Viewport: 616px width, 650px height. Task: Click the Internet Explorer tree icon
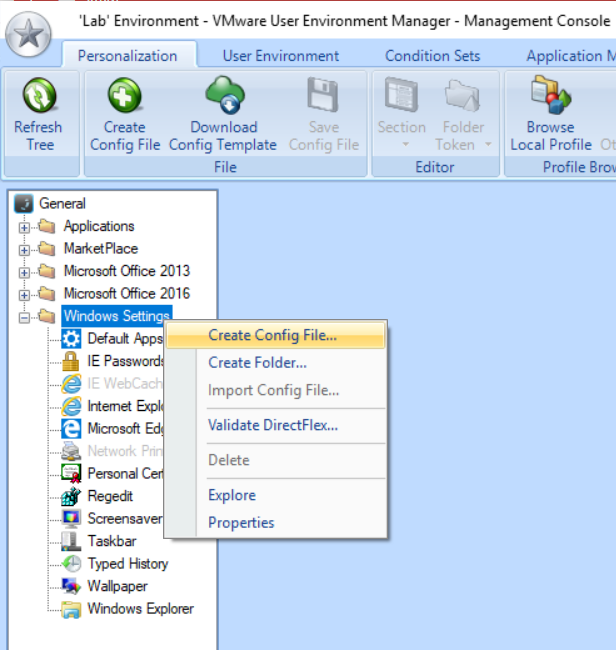tap(71, 406)
